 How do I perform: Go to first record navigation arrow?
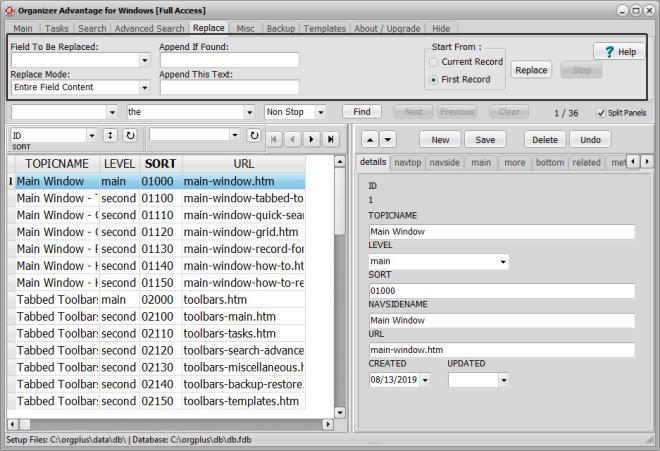click(x=274, y=139)
